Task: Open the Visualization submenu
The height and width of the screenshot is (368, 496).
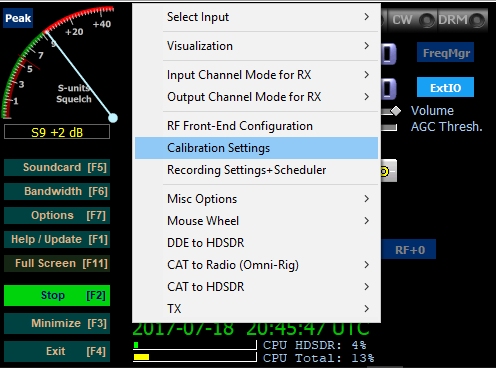Action: [256, 46]
